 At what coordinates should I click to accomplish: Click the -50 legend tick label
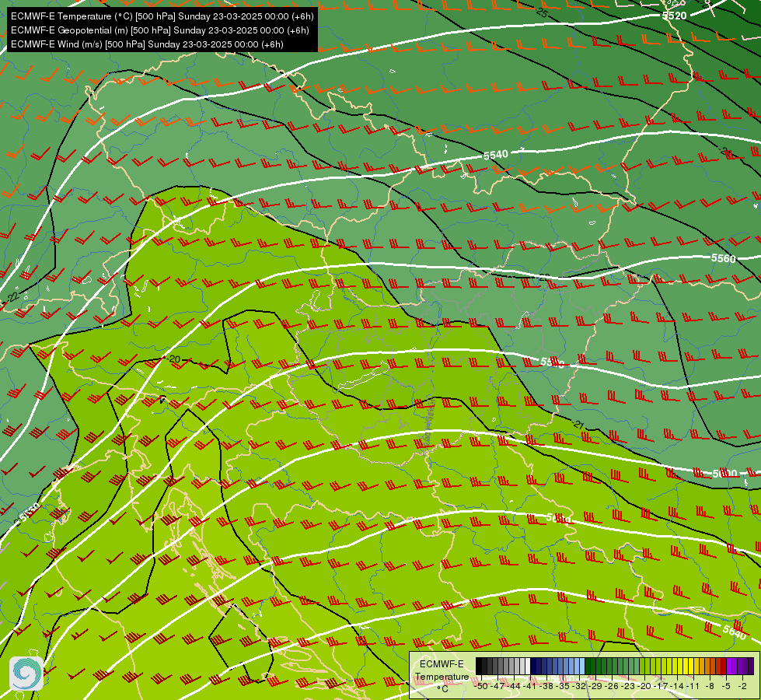(x=481, y=686)
